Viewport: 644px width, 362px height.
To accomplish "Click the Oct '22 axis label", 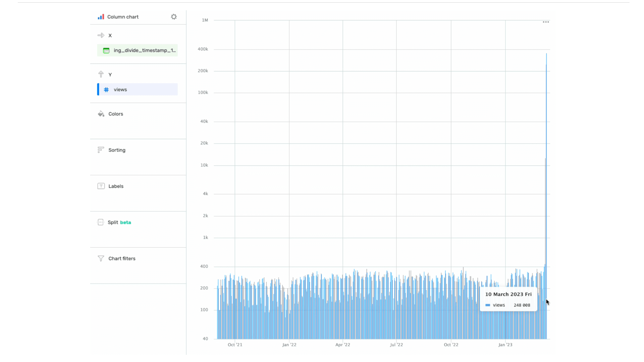I will (451, 345).
